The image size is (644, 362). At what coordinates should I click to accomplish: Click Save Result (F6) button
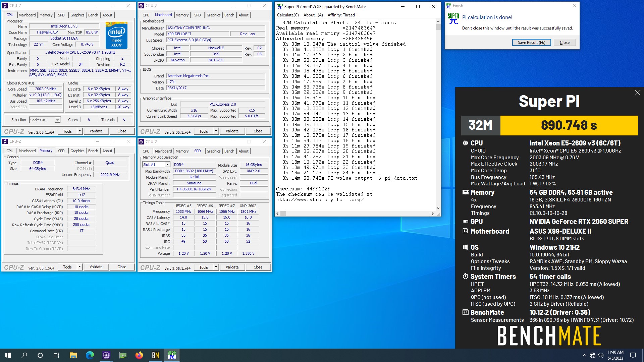[x=531, y=43]
